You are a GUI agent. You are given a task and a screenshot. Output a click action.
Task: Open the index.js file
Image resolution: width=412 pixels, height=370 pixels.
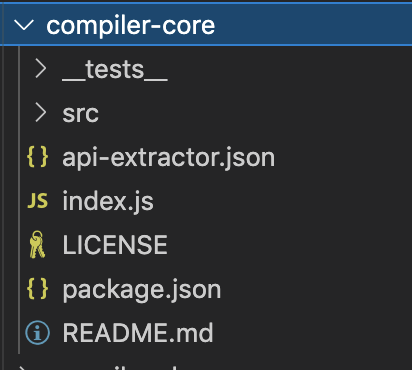(x=108, y=201)
